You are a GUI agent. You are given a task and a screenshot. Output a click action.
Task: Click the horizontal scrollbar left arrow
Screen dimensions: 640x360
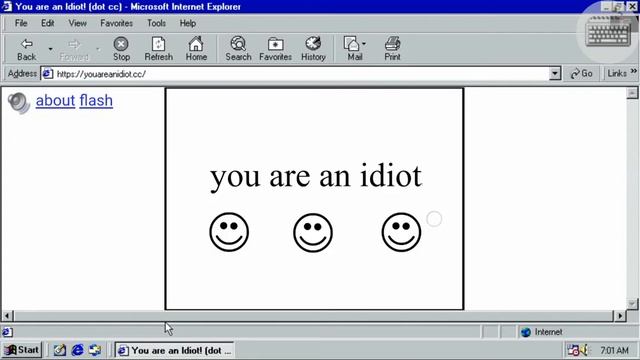click(x=7, y=316)
